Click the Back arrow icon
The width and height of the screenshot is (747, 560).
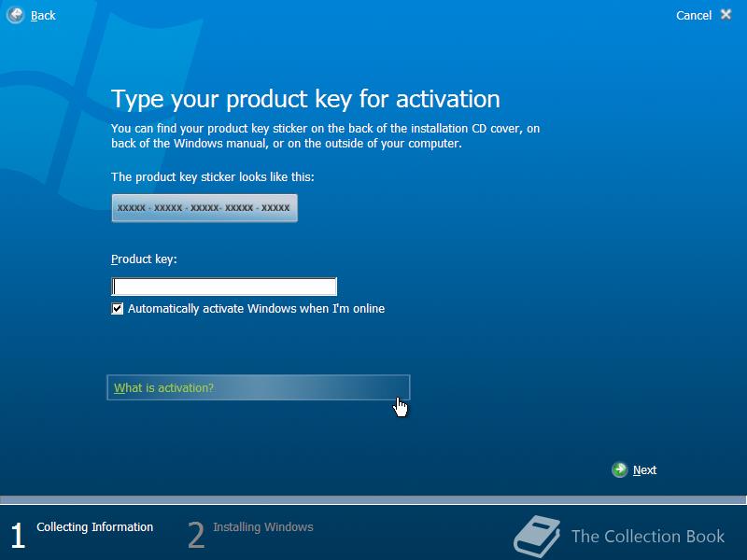(16, 15)
